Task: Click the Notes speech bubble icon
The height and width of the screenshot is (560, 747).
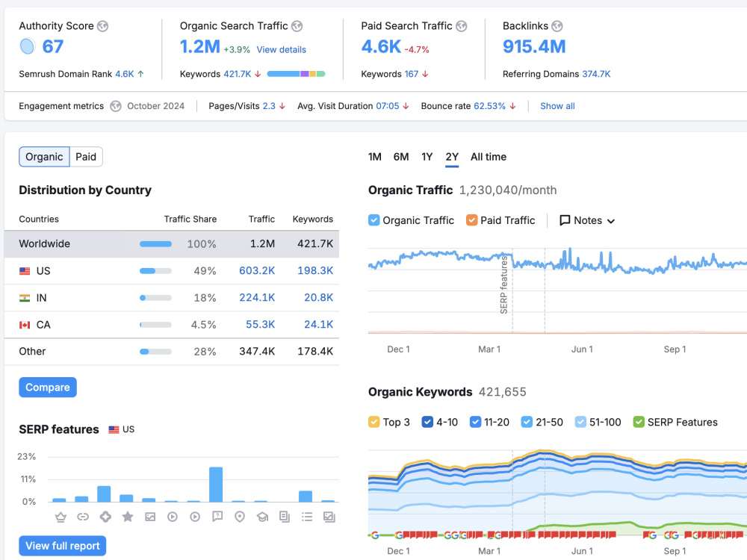Action: (565, 220)
